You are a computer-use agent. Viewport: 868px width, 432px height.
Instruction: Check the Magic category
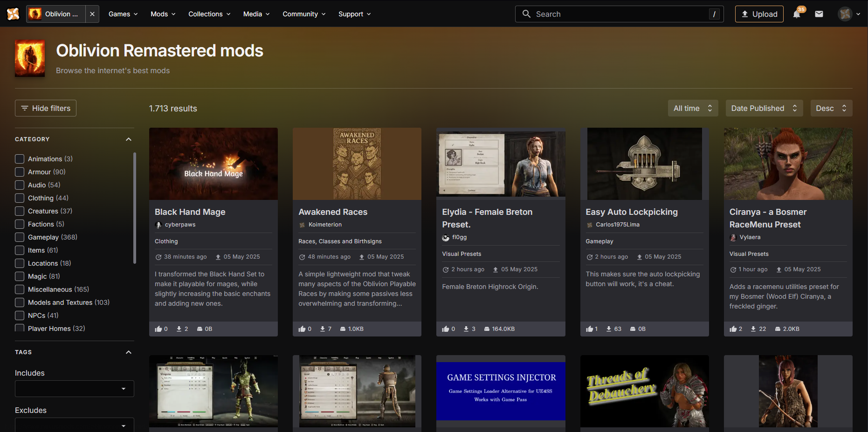click(x=20, y=276)
